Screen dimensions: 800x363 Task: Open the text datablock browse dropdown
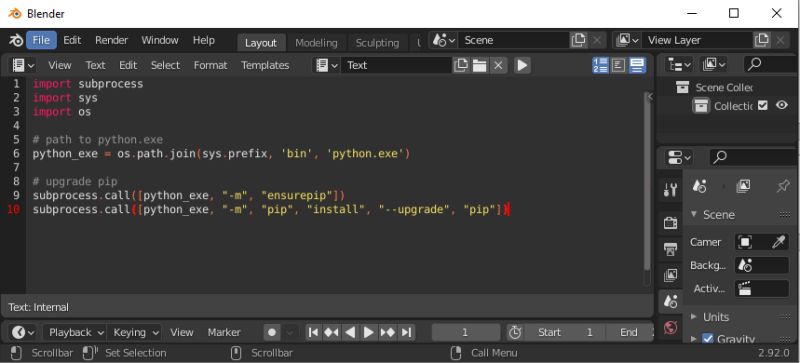point(327,65)
